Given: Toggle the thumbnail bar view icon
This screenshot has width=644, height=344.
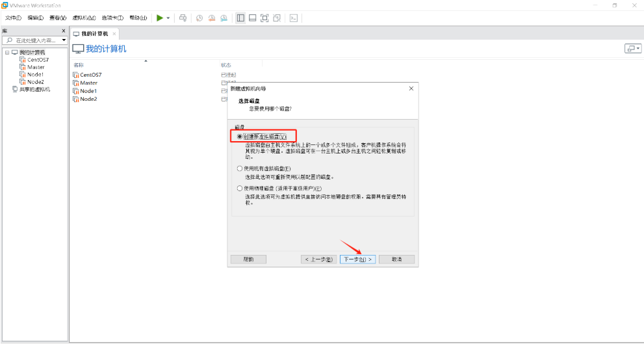Looking at the screenshot, I should [x=253, y=18].
